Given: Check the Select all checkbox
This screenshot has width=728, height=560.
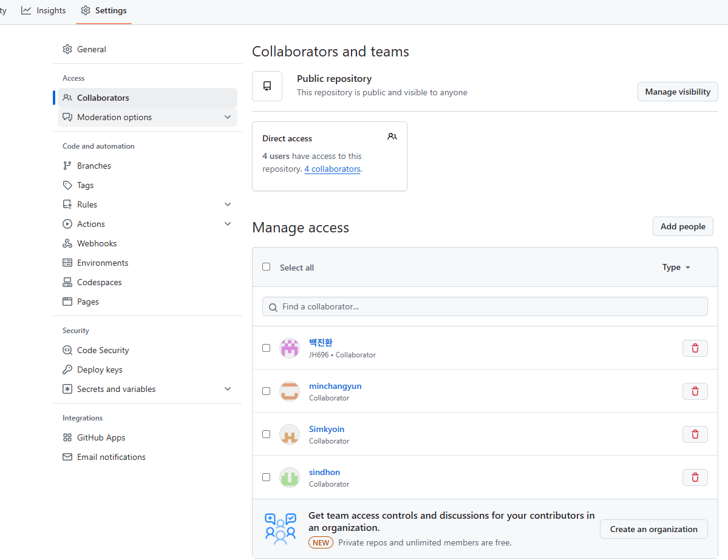Looking at the screenshot, I should 266,267.
